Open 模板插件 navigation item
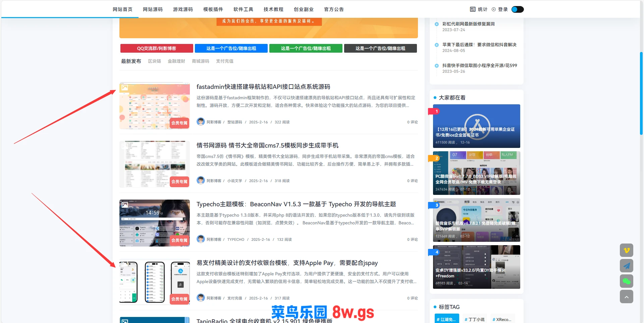 (x=213, y=9)
